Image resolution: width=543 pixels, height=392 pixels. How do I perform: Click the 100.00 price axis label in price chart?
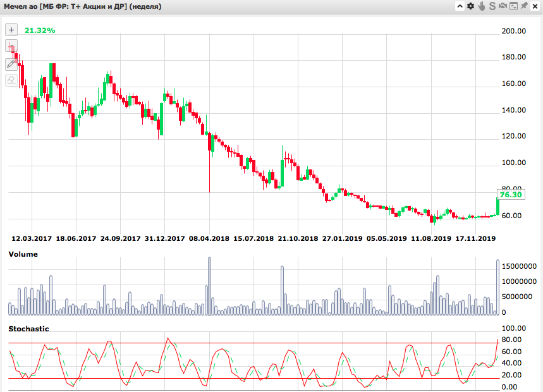coord(514,162)
